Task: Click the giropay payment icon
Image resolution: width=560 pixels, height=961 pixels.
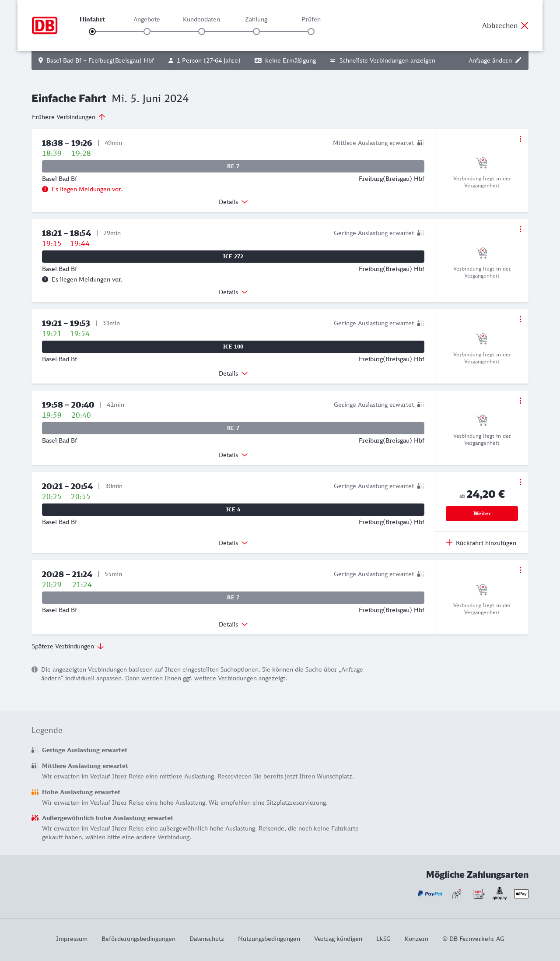Action: 500,894
